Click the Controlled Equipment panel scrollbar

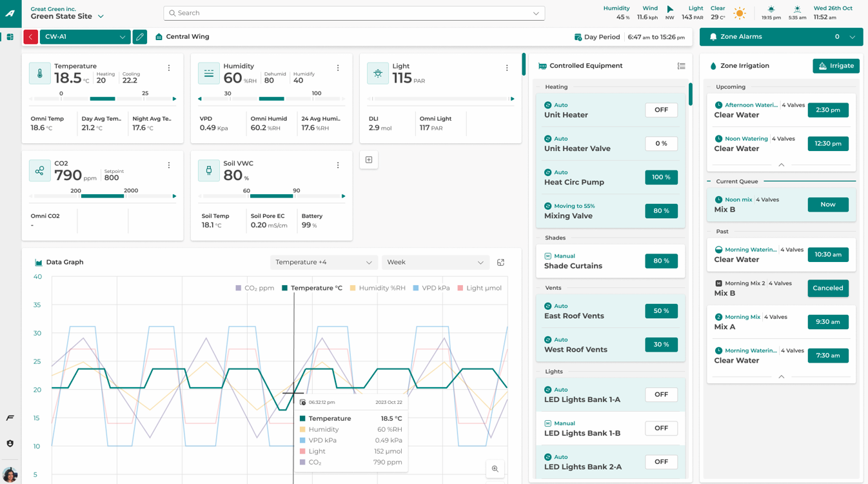click(690, 94)
